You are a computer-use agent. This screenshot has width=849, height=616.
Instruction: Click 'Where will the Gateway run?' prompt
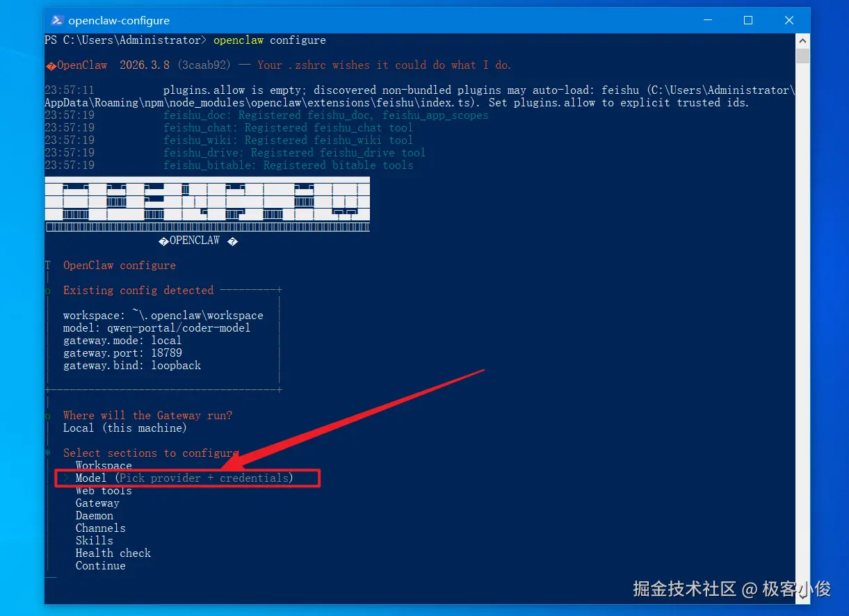(x=147, y=415)
